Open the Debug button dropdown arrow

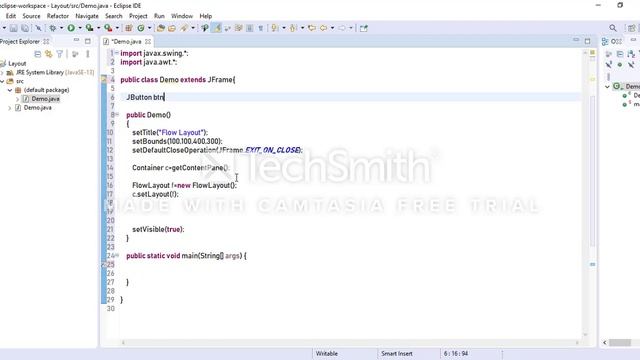pos(61,28)
